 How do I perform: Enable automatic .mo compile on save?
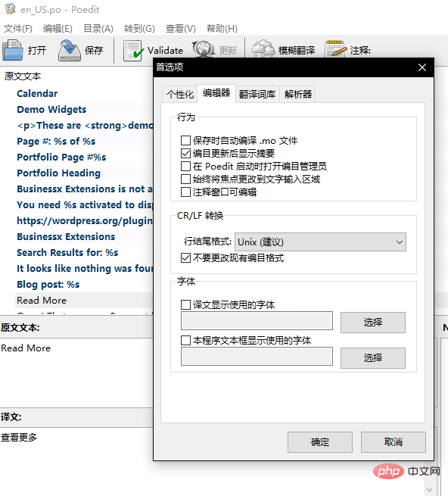pyautogui.click(x=185, y=140)
